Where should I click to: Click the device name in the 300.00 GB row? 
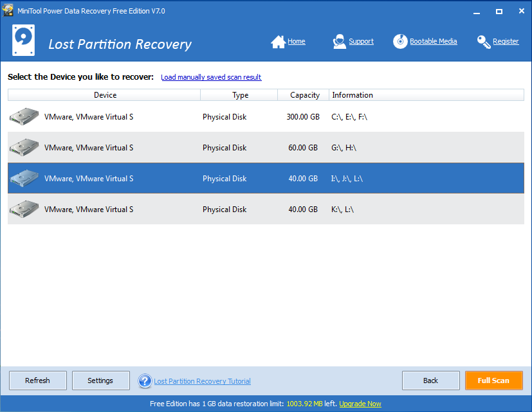[89, 116]
